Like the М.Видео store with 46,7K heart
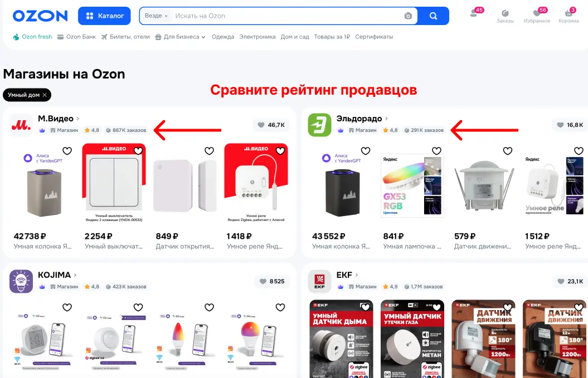Image resolution: width=588 pixels, height=378 pixels. pyautogui.click(x=271, y=125)
